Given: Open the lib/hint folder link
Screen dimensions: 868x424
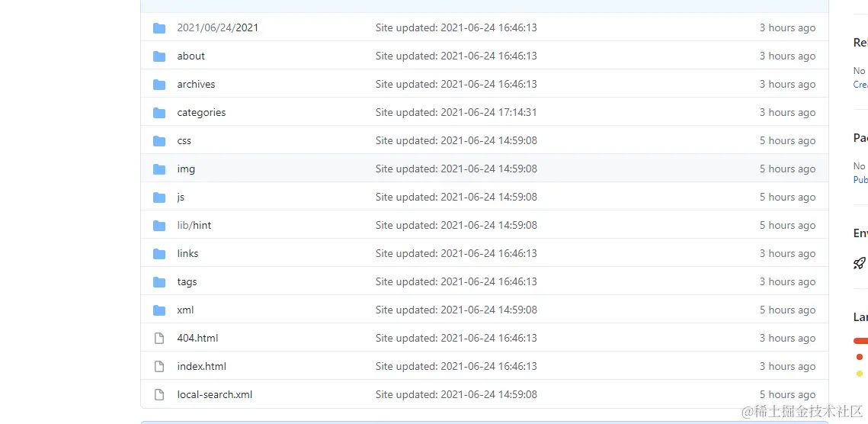Looking at the screenshot, I should pos(194,225).
